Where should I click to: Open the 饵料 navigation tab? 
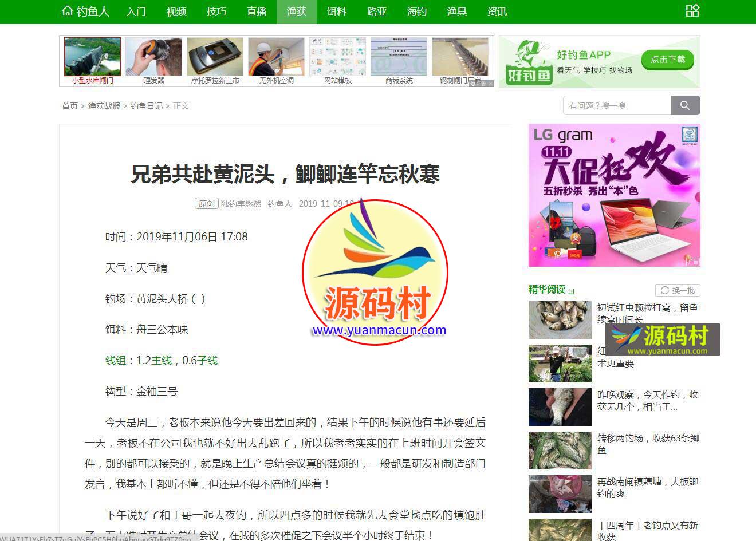(x=336, y=11)
